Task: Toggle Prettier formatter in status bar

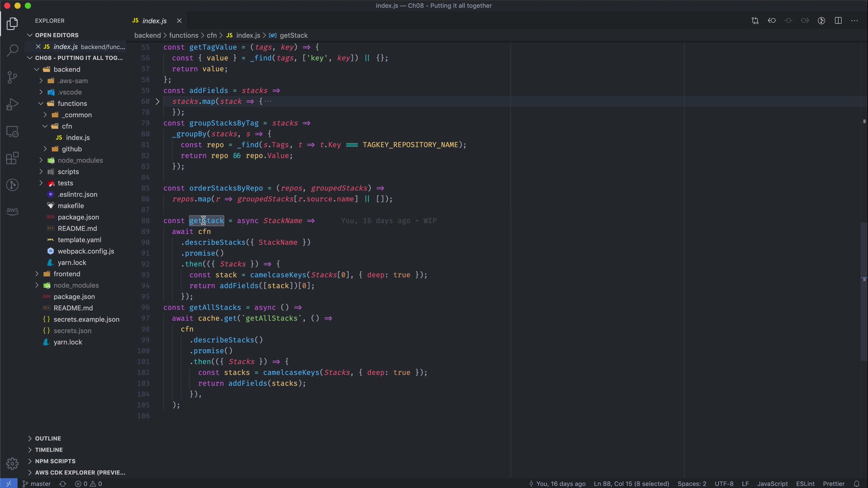Action: (x=833, y=483)
